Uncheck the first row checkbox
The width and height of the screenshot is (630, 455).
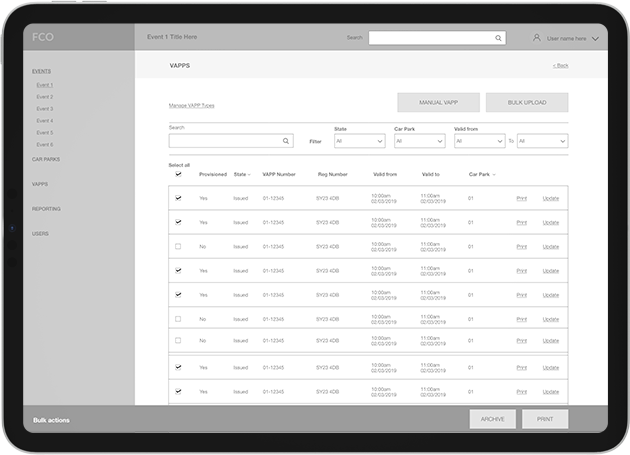(178, 198)
